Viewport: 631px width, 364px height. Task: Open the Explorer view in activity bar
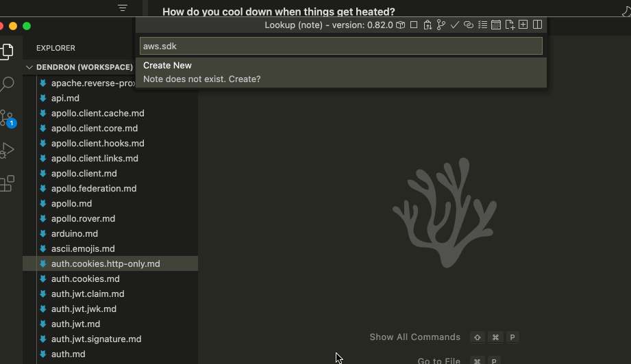(x=7, y=51)
